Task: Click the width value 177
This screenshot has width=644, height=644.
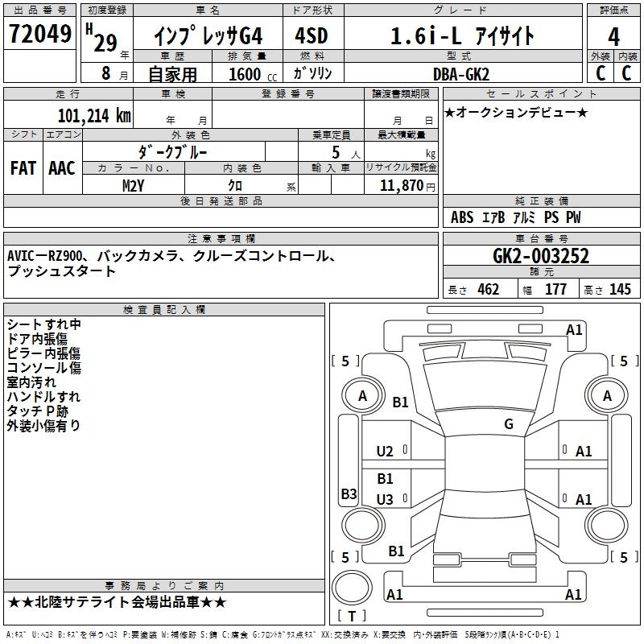Action: click(x=555, y=289)
